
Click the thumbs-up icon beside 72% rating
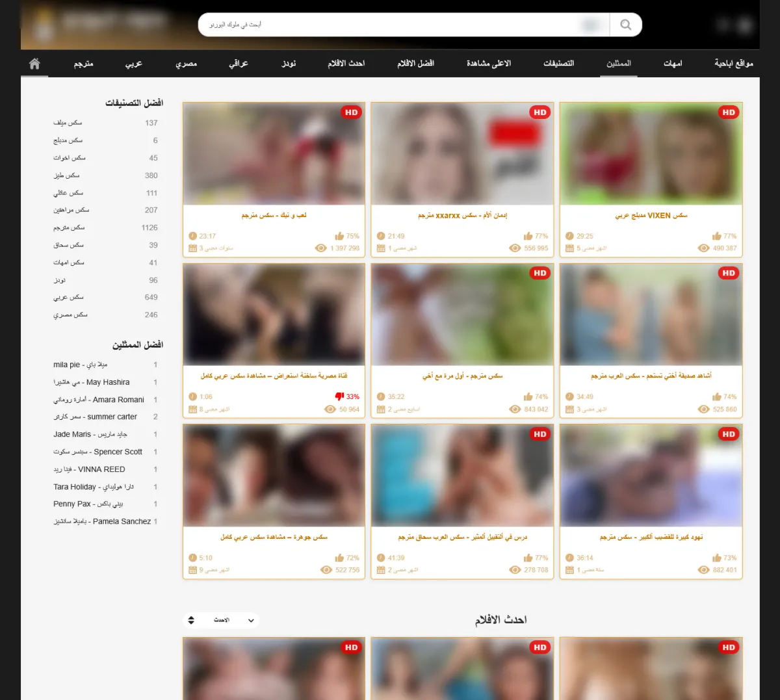(x=339, y=558)
